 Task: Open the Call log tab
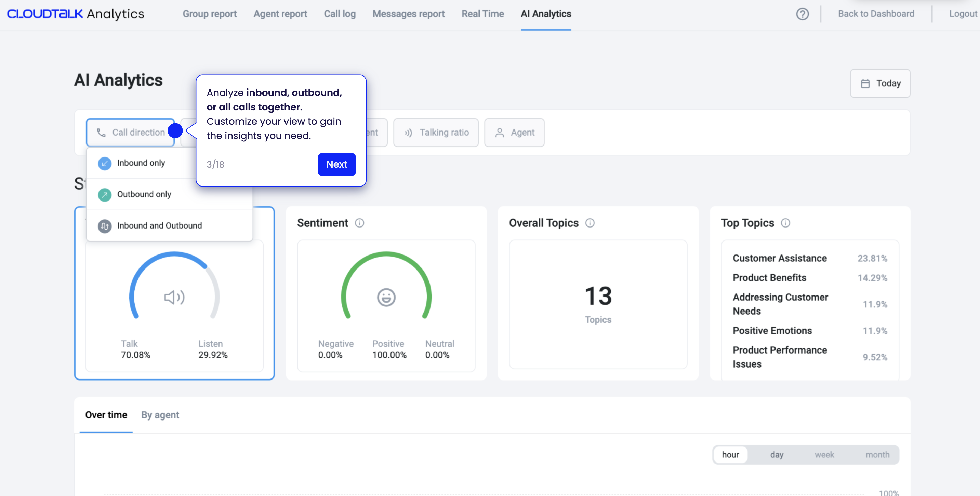[339, 14]
